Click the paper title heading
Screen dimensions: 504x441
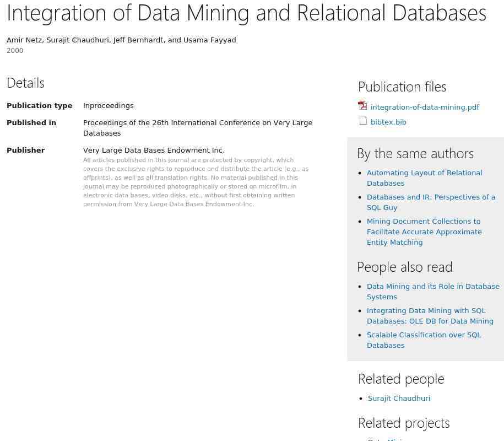(247, 13)
